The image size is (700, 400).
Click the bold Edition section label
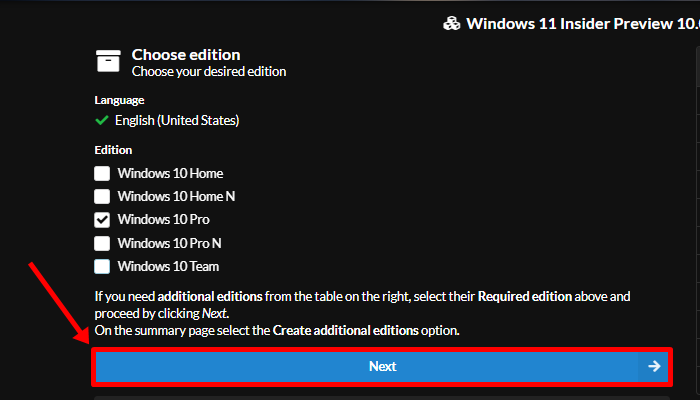point(113,150)
